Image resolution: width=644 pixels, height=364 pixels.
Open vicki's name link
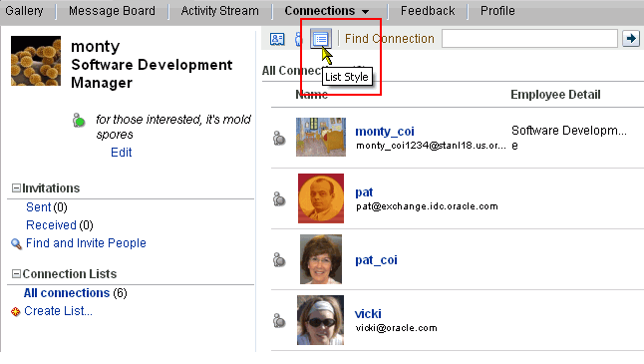pyautogui.click(x=368, y=314)
